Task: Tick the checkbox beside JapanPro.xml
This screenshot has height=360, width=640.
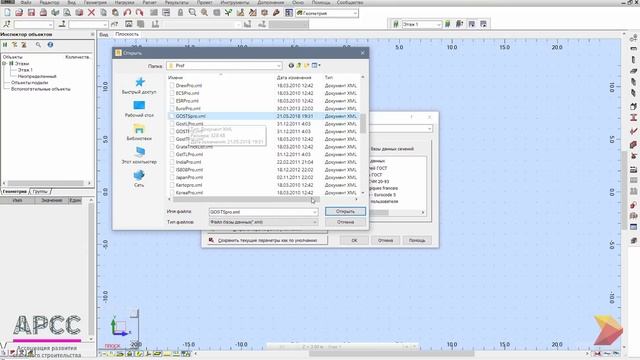Action: pos(172,177)
